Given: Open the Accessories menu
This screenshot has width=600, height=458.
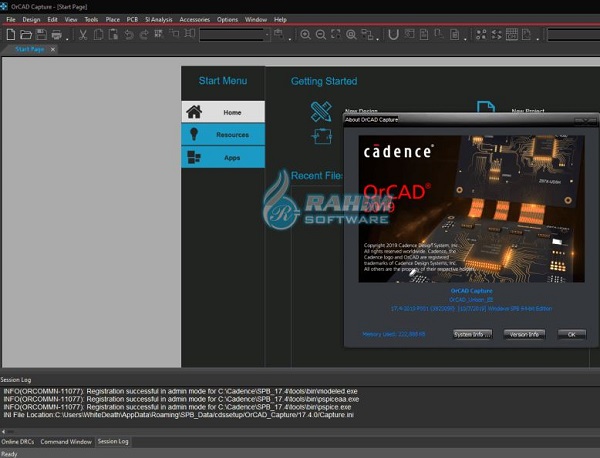Looking at the screenshot, I should pyautogui.click(x=194, y=19).
